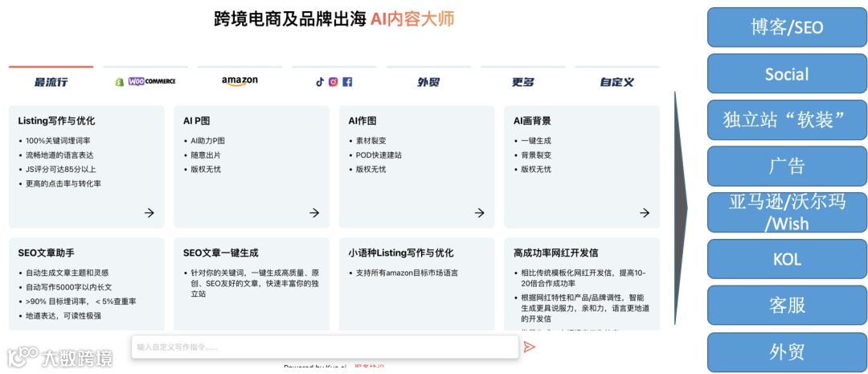This screenshot has height=374, width=868.
Task: Open the AI画背景 card arrow
Action: pyautogui.click(x=645, y=213)
